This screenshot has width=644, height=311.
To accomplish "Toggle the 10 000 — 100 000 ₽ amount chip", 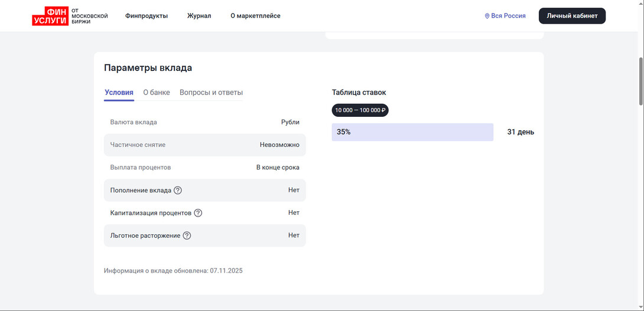I will [x=360, y=110].
